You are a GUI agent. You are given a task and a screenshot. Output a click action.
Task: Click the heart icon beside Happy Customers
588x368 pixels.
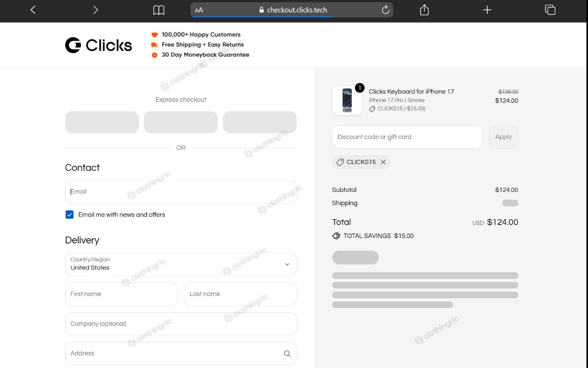pyautogui.click(x=154, y=35)
